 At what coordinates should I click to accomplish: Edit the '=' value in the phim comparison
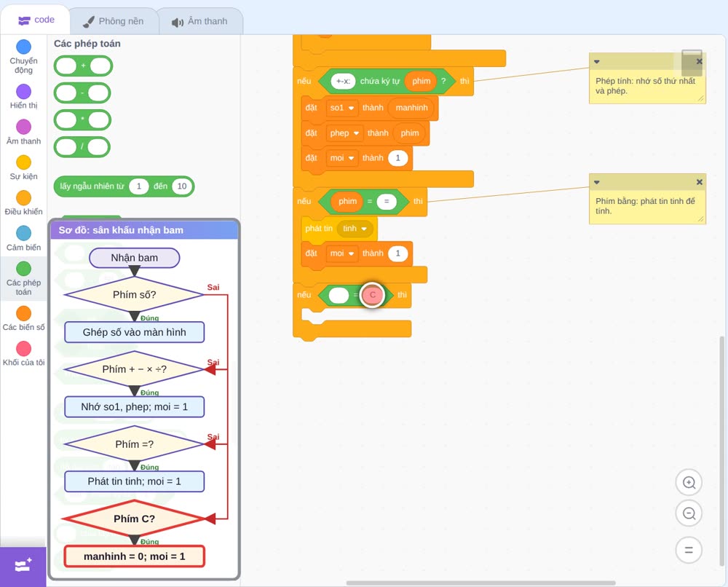(x=387, y=201)
